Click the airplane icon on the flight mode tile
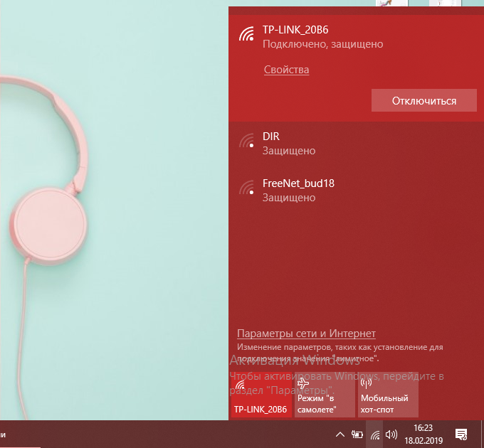Screen dimensions: 484x448 point(303,383)
